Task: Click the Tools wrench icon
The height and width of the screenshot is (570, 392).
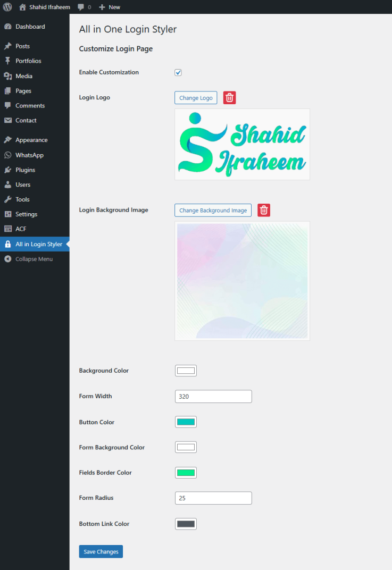Action: (x=8, y=199)
